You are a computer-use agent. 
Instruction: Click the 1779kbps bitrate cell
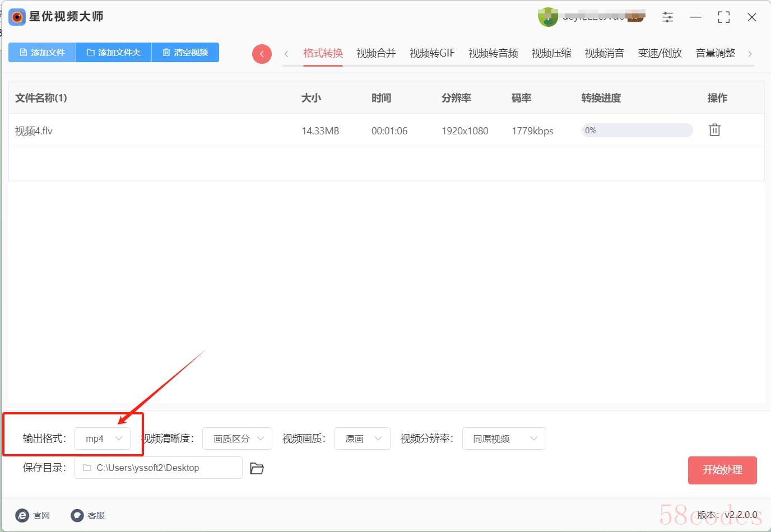[532, 131]
